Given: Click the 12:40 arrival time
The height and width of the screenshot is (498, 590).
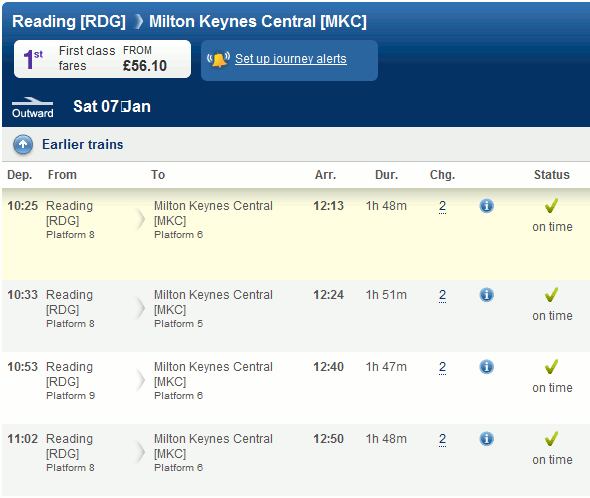Looking at the screenshot, I should [328, 367].
